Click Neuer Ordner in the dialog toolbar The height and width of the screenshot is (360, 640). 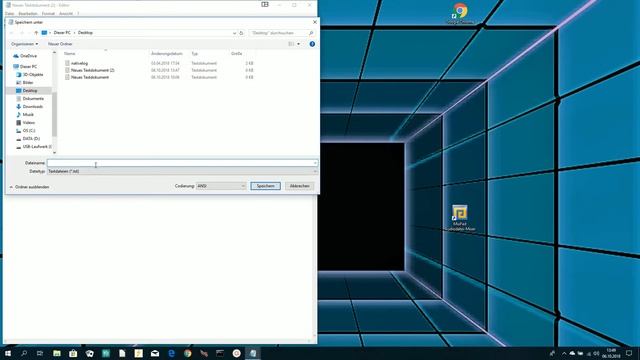pyautogui.click(x=60, y=44)
